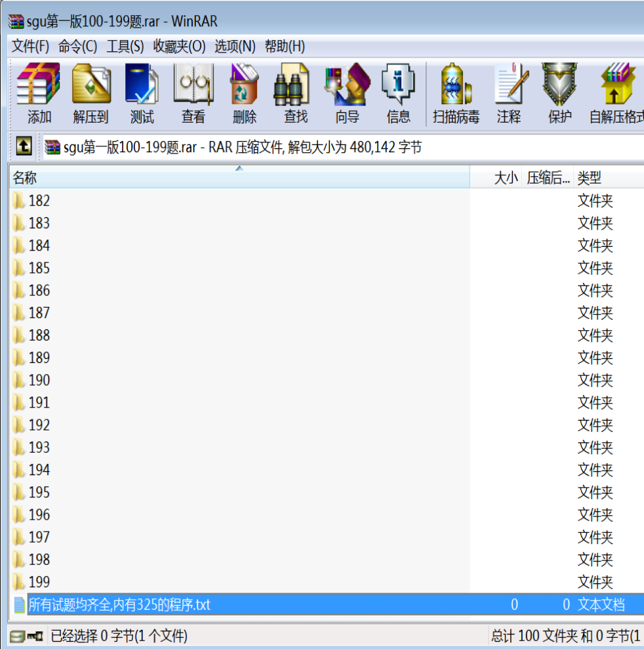644x649 pixels.
Task: Select folder 192
Action: pyautogui.click(x=39, y=425)
